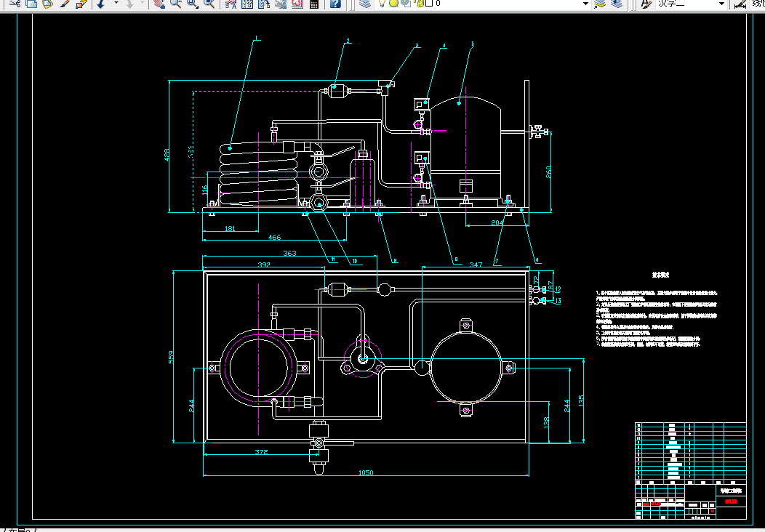765x532 pixels.
Task: Click Make Object's Layer Current icon
Action: (600, 4)
